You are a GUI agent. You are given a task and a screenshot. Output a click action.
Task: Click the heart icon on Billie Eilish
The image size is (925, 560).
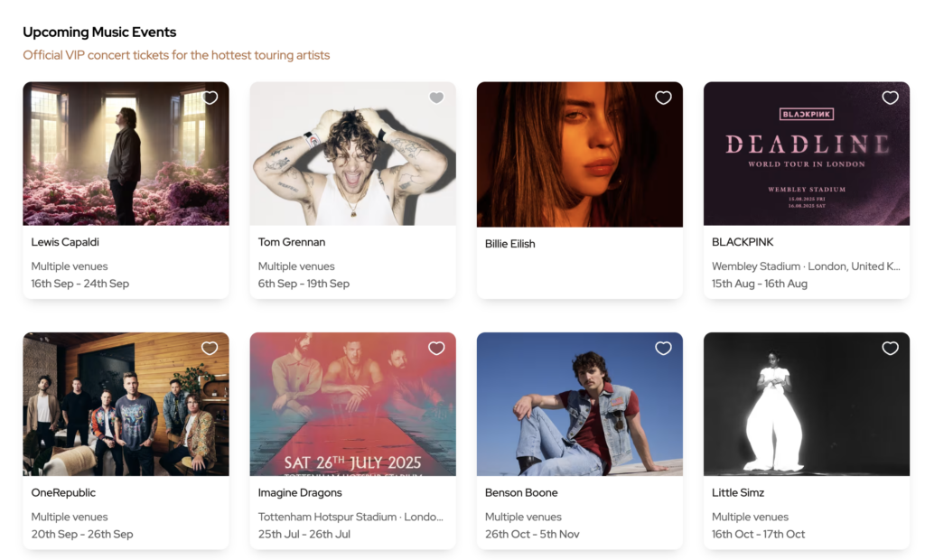[663, 98]
